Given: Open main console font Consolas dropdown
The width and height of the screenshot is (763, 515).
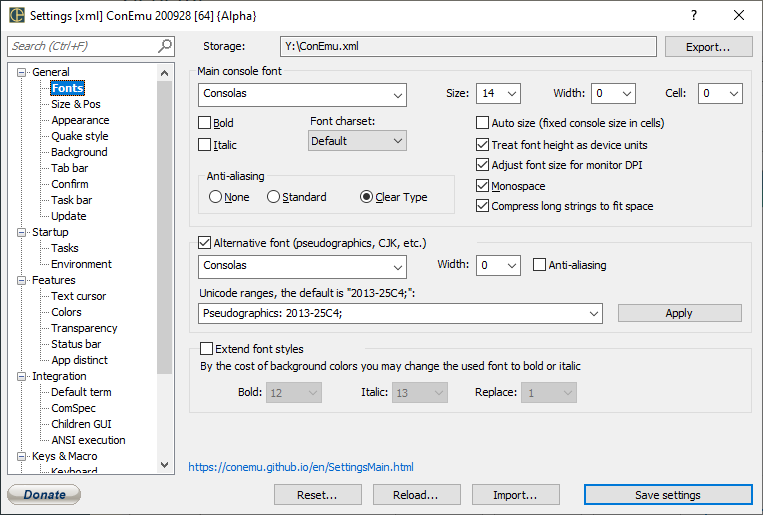Looking at the screenshot, I should point(302,94).
